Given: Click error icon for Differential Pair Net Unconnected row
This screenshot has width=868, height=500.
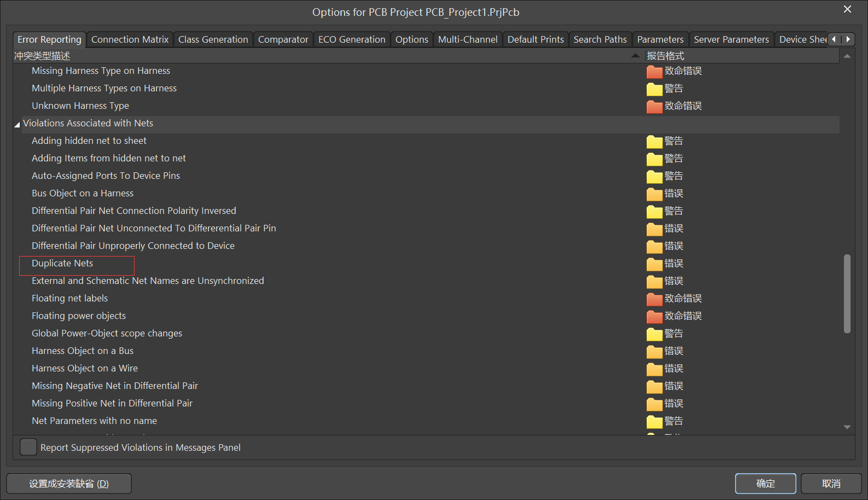Looking at the screenshot, I should 654,229.
